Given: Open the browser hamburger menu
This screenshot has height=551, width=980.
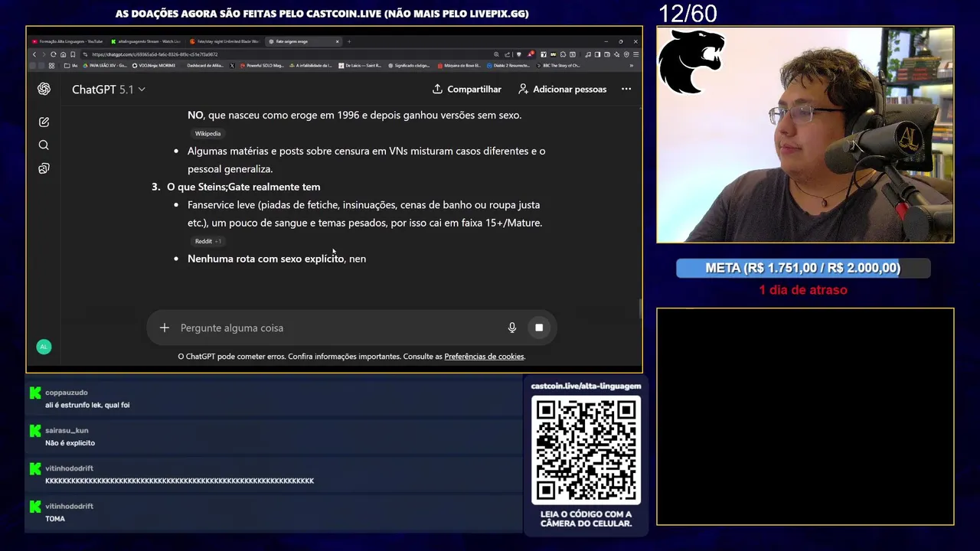Looking at the screenshot, I should coord(635,54).
